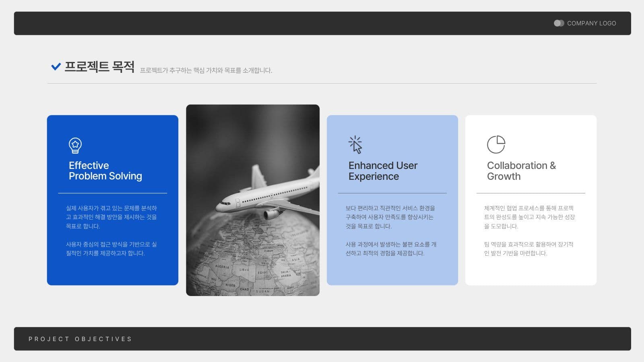This screenshot has width=644, height=362.
Task: Click paragraph starting 사용자 중심의 접근 방식을
Action: coord(111,249)
